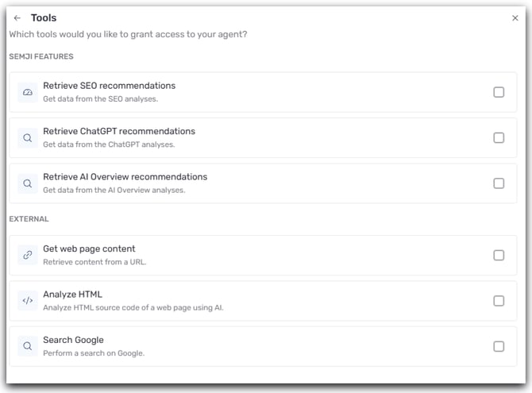
Task: Tick the Retrieve AI Overview recommendations checkbox
Action: (499, 183)
